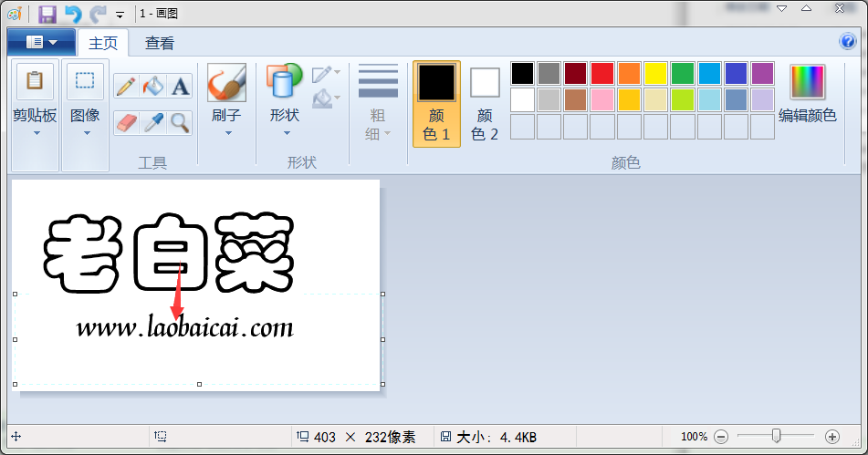The width and height of the screenshot is (868, 455).
Task: Expand the Customize Quick Access Toolbar arrow
Action: tap(120, 15)
